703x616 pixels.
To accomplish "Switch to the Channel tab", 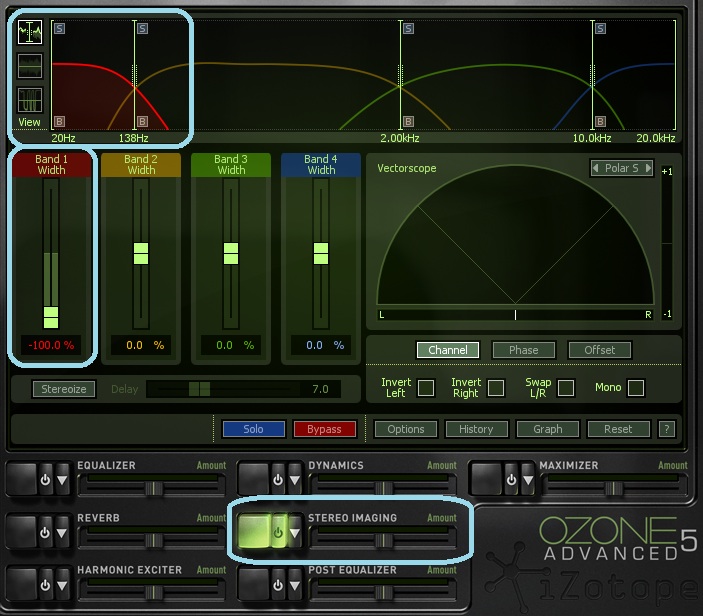I will [447, 350].
